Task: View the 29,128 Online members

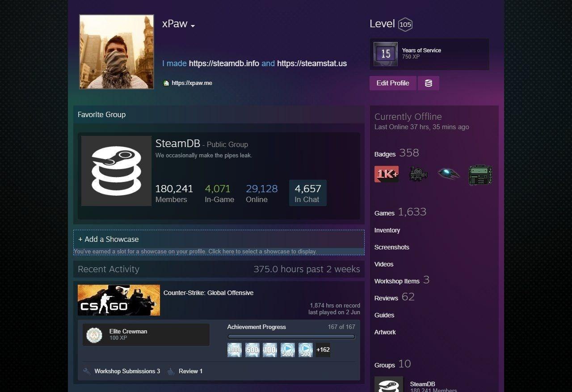Action: click(261, 194)
